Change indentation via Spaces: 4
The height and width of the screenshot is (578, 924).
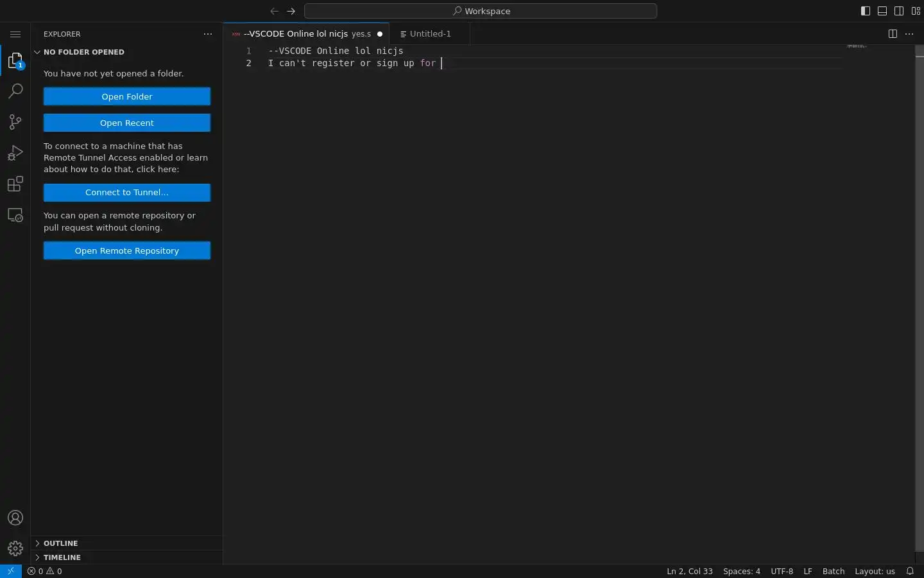click(x=742, y=571)
